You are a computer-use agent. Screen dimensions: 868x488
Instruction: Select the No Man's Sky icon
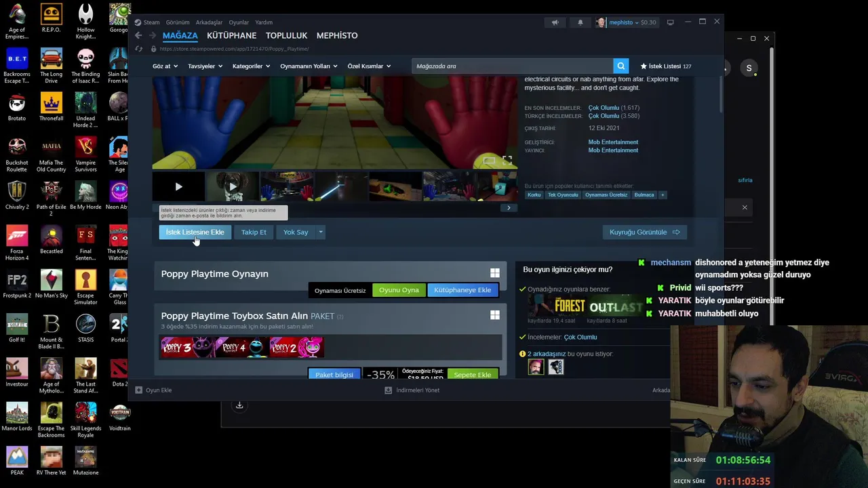(51, 284)
